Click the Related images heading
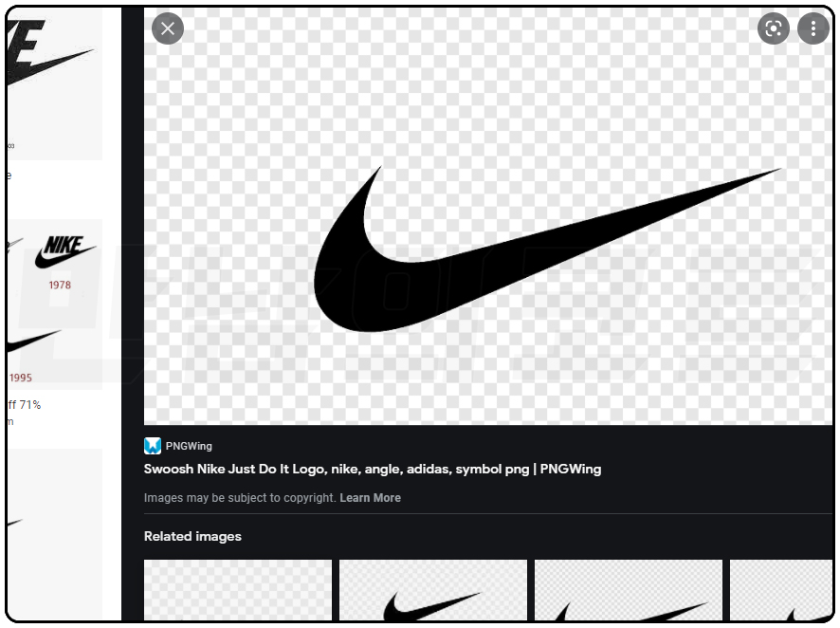This screenshot has height=628, width=840. 192,536
